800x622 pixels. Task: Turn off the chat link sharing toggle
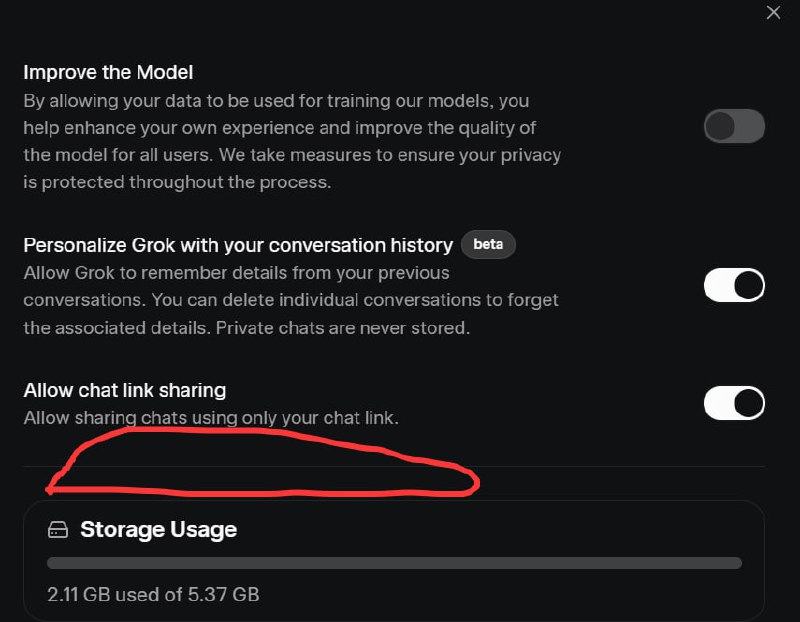point(734,403)
